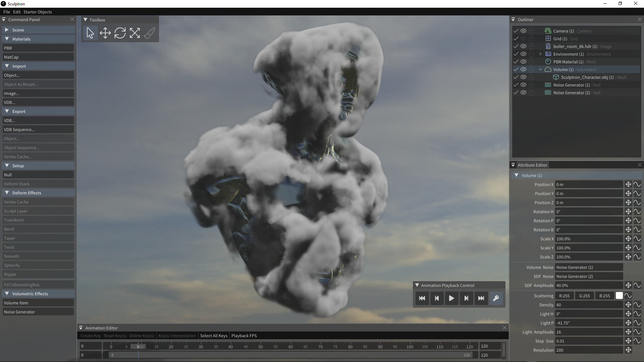The width and height of the screenshot is (644, 362).
Task: Click the Play button in playback control
Action: (x=451, y=298)
